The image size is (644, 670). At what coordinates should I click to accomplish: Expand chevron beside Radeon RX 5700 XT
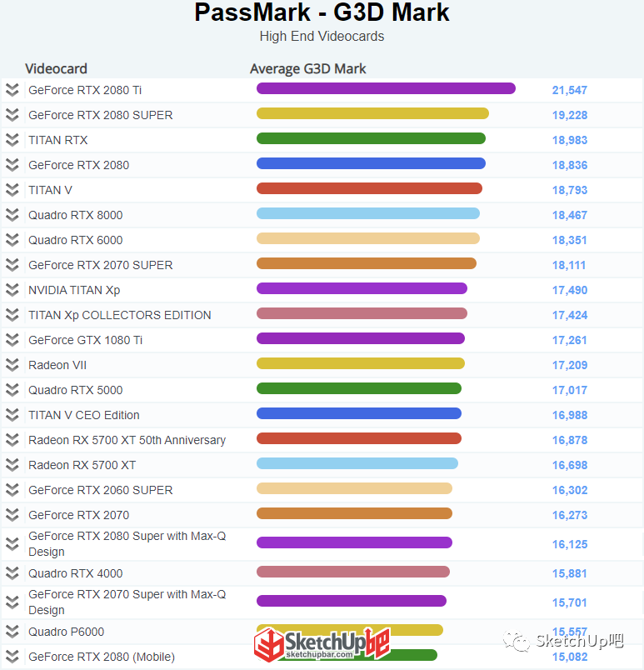(12, 465)
